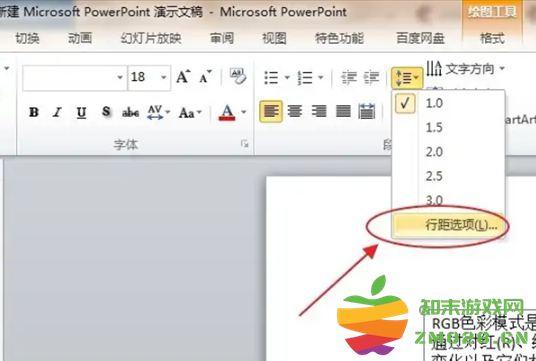Open 格式 drawing tools tab

492,38
